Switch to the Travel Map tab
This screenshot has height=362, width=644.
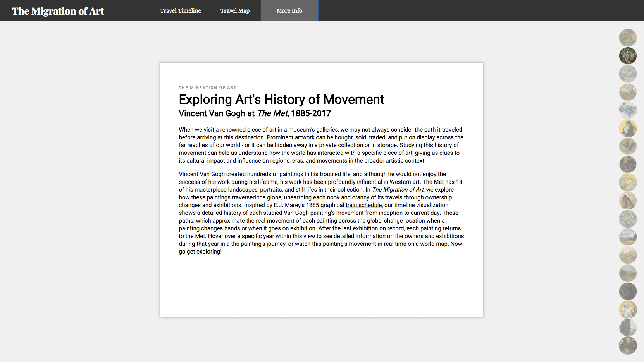[235, 11]
